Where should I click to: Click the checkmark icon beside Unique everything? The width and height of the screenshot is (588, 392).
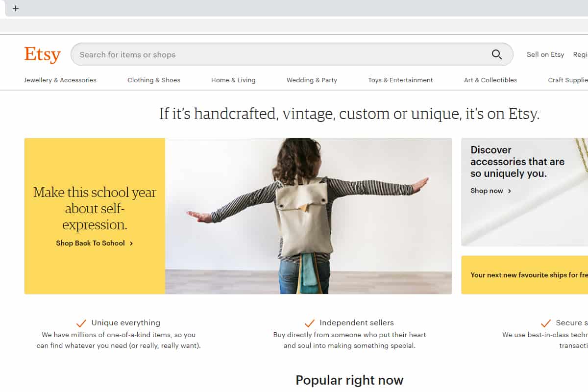[x=81, y=323]
